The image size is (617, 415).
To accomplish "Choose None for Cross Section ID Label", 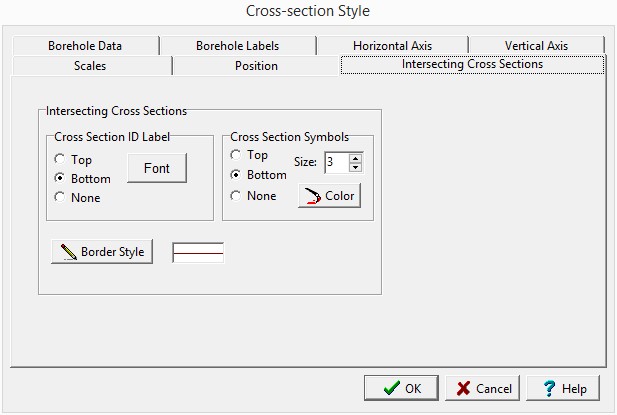I will [62, 197].
